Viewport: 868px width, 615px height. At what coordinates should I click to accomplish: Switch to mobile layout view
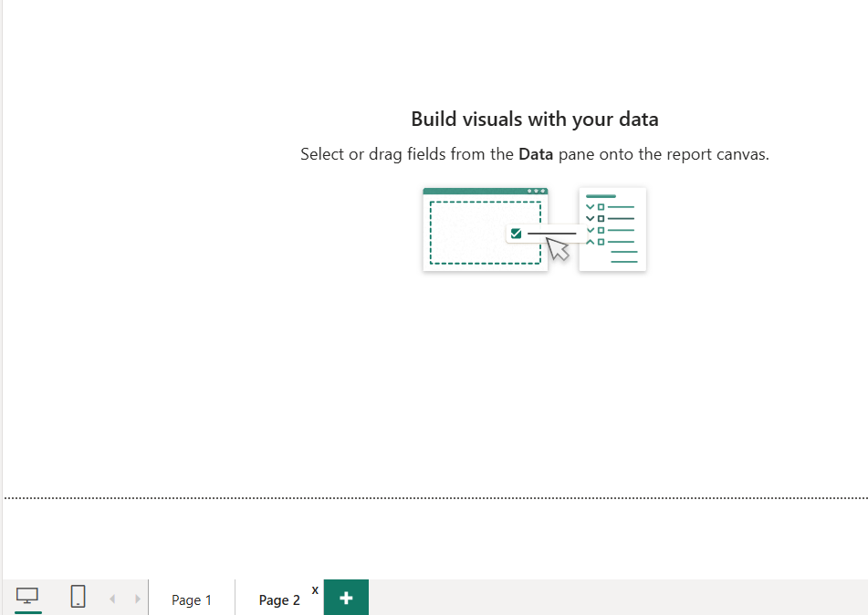pos(78,597)
